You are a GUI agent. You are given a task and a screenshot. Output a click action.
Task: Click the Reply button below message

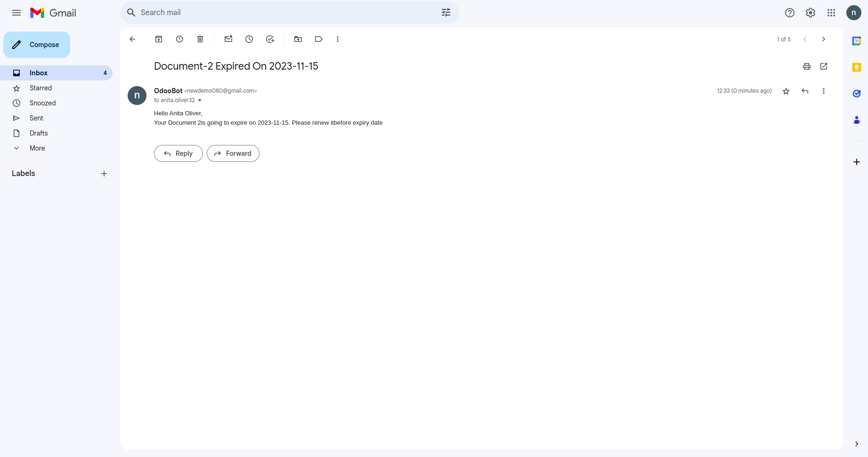click(178, 153)
